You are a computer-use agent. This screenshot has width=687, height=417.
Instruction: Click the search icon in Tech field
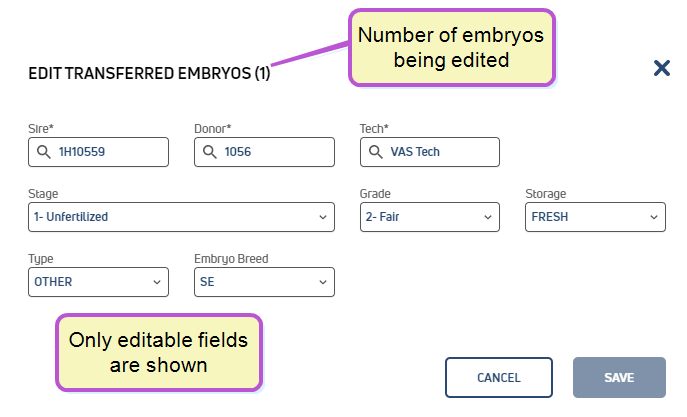click(x=375, y=152)
